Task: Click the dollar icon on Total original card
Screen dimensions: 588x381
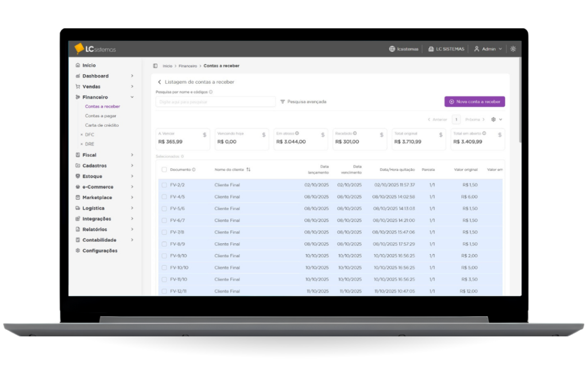Action: [440, 135]
